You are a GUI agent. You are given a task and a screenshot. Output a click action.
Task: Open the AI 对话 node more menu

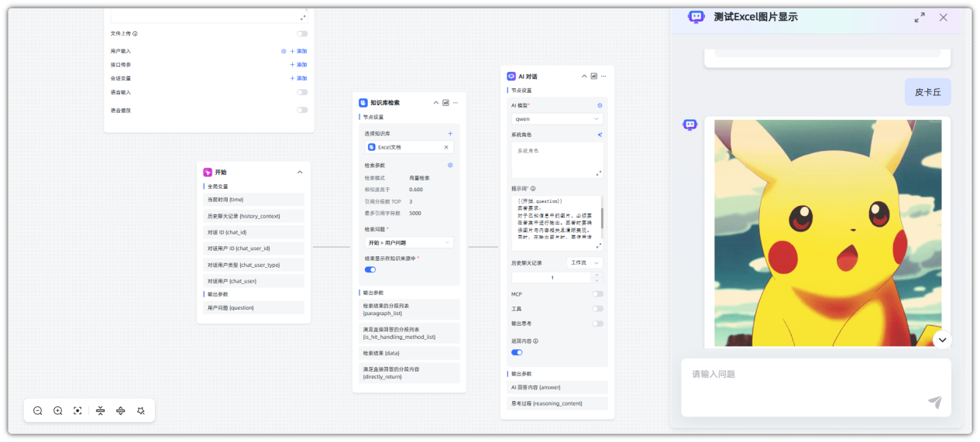(603, 76)
